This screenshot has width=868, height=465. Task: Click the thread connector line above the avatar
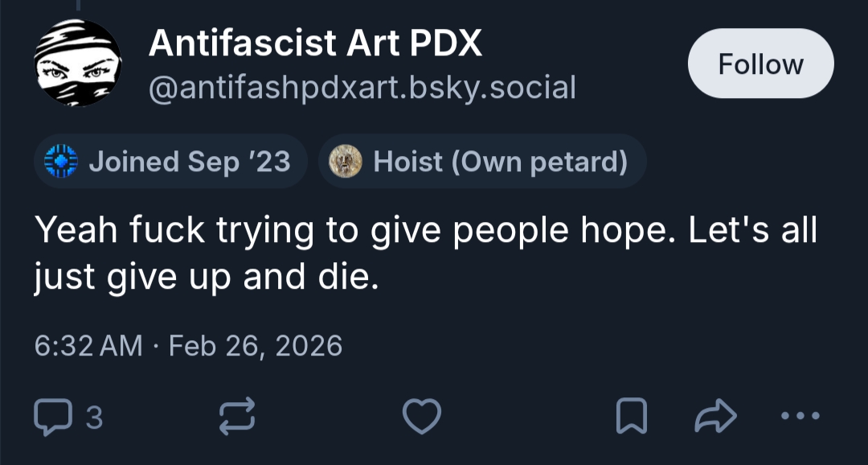tap(77, 5)
